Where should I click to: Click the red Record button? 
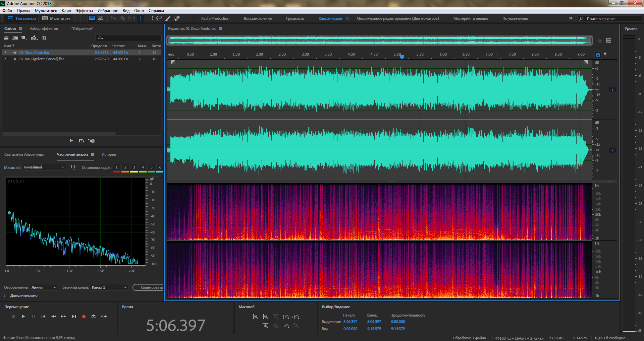click(x=84, y=317)
